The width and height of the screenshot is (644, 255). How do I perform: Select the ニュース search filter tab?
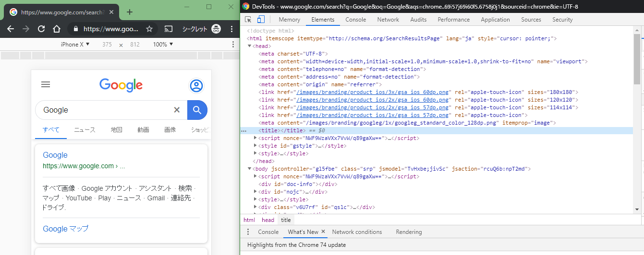click(85, 130)
